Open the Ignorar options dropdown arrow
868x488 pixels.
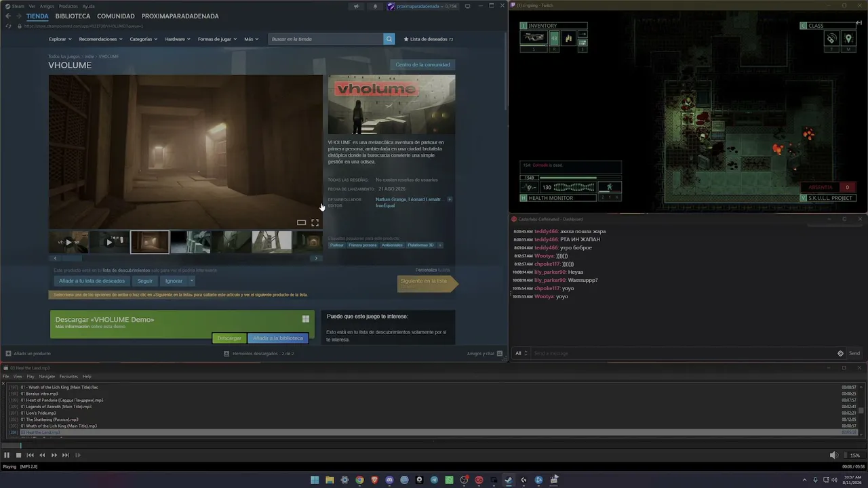192,281
